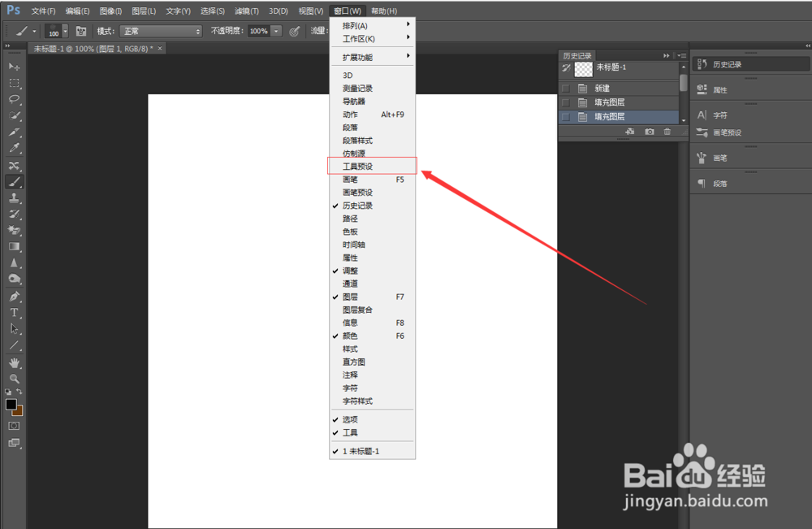Choose 画笔预设 from window menu
The width and height of the screenshot is (812, 529).
click(373, 193)
